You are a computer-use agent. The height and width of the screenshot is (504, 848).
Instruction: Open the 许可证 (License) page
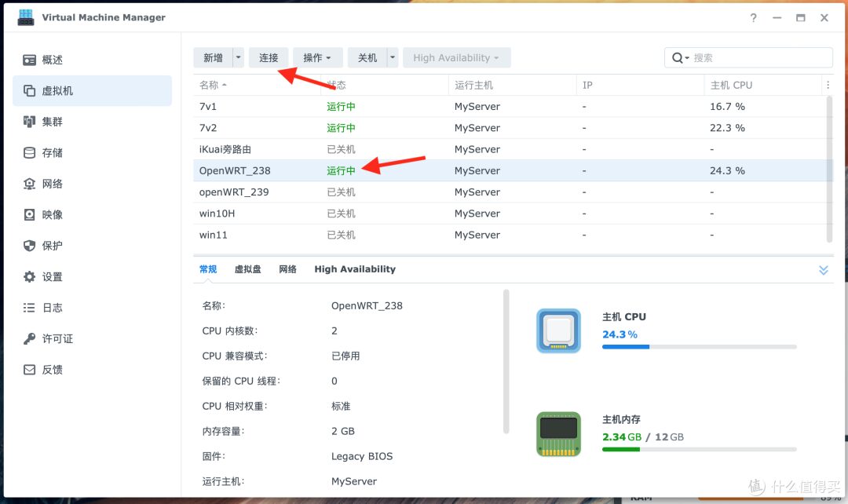55,338
